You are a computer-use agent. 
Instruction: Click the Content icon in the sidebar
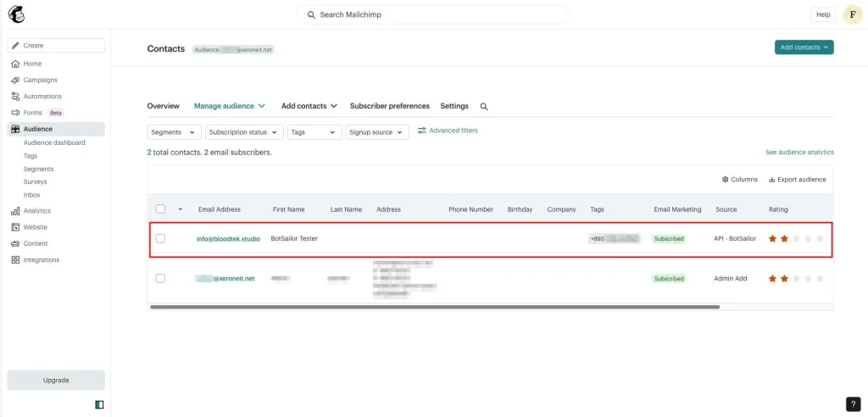tap(15, 243)
